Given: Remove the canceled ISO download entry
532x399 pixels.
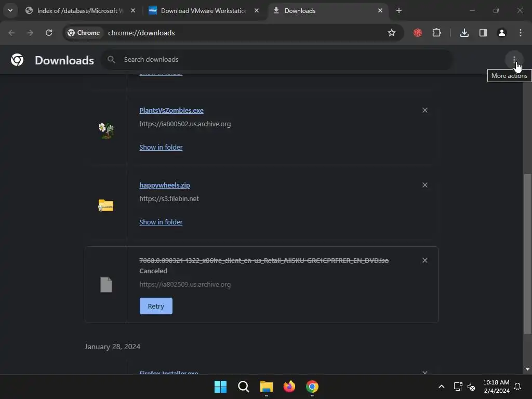Looking at the screenshot, I should 425,260.
